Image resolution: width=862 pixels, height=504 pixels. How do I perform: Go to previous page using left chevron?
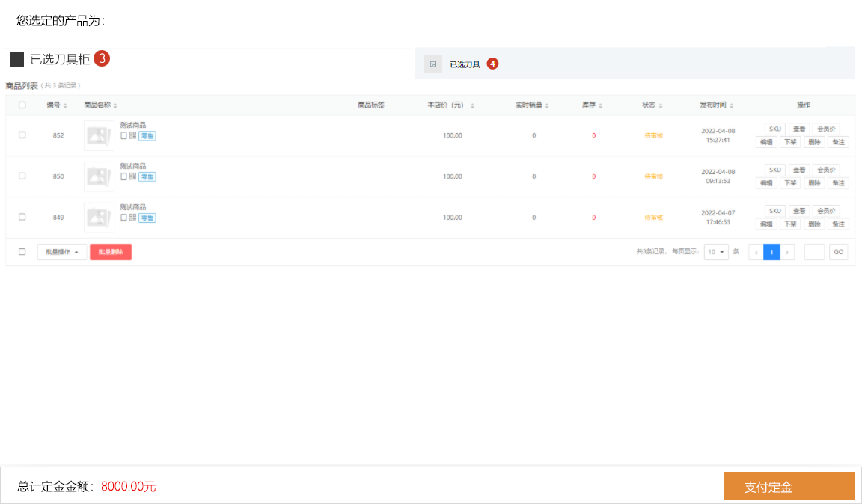pos(756,252)
